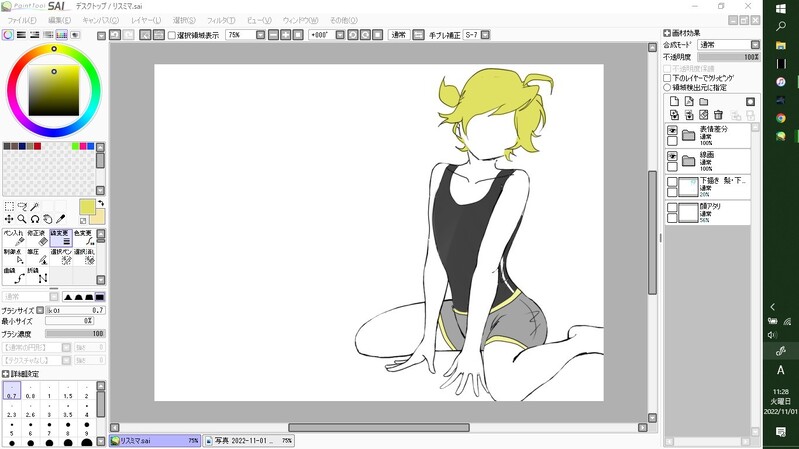799x449 pixels.
Task: Enable 下のレイヤーでクリッピング checkbox
Action: (667, 78)
